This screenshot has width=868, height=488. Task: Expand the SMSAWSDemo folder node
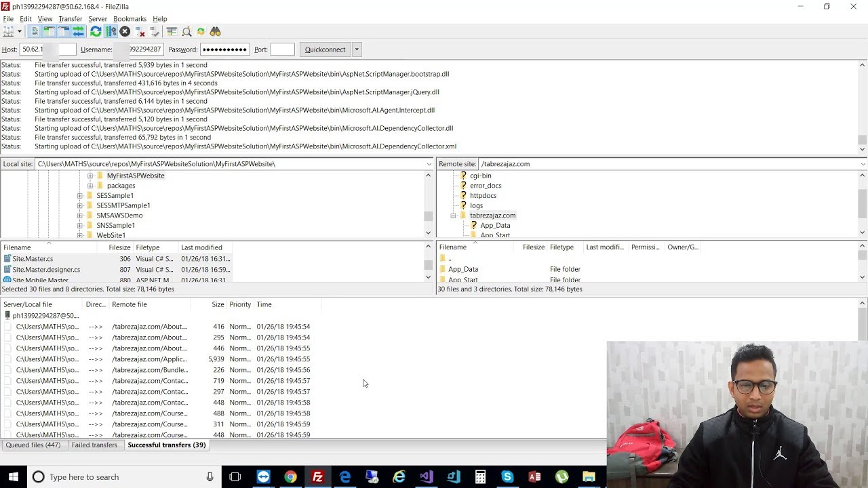point(80,216)
